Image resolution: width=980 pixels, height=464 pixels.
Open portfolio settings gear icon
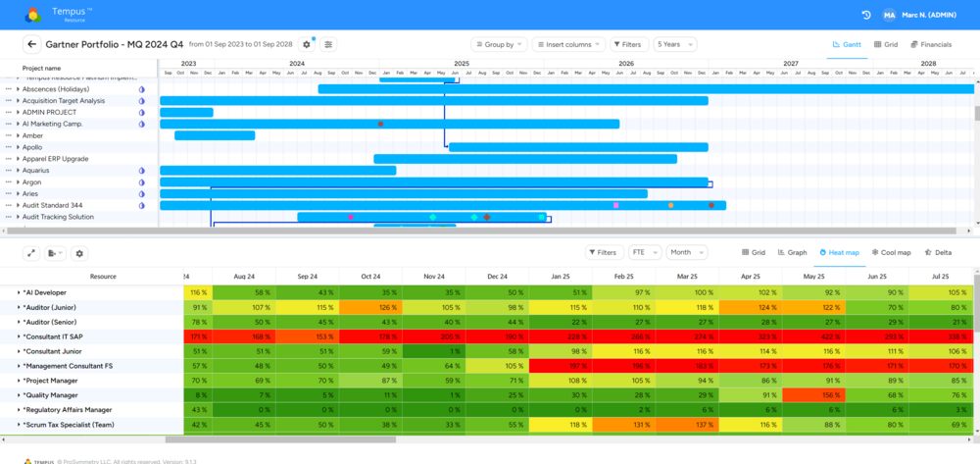pyautogui.click(x=307, y=44)
